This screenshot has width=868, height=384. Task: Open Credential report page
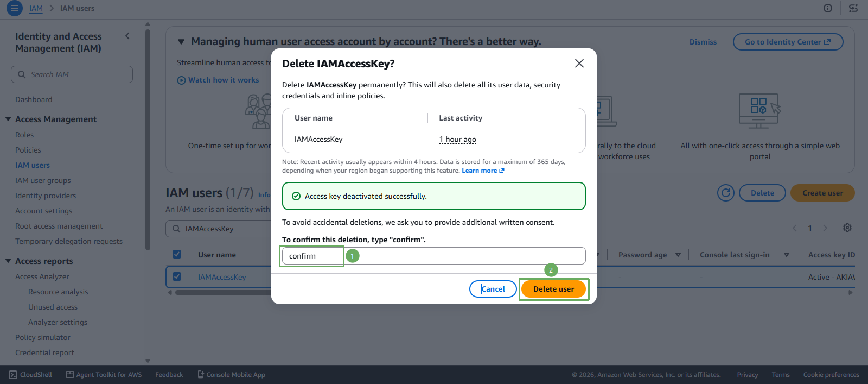tap(44, 352)
